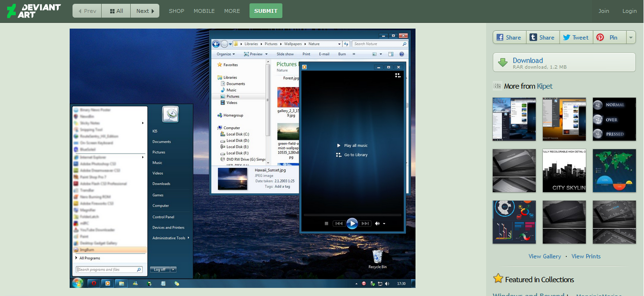644x296 pixels.
Task: Click the taskbar clock showing 17:30
Action: (x=401, y=284)
